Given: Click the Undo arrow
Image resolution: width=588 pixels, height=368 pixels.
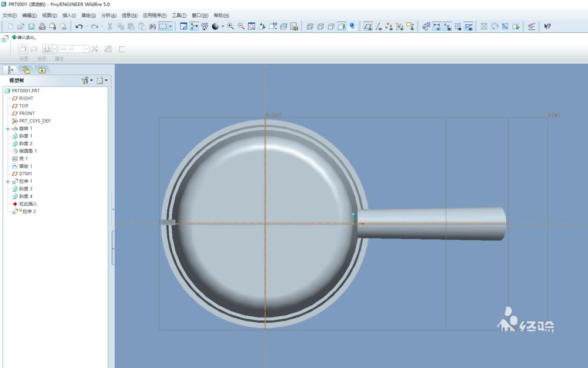Looking at the screenshot, I should click(79, 26).
